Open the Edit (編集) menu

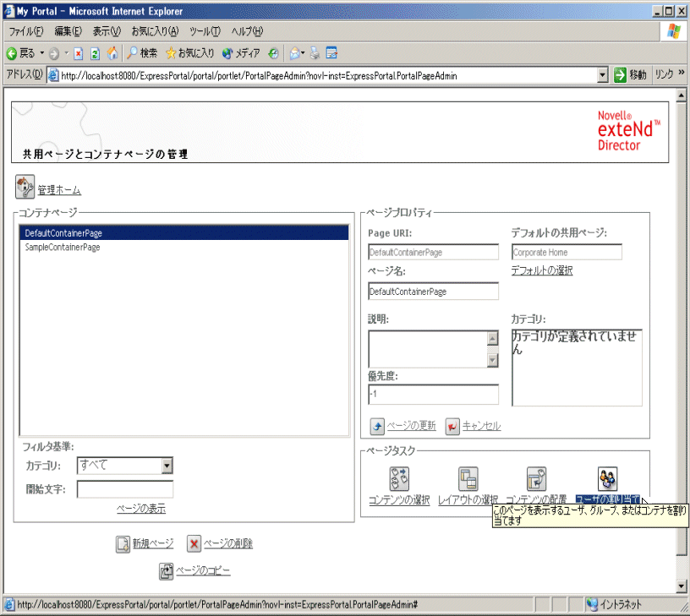(68, 31)
